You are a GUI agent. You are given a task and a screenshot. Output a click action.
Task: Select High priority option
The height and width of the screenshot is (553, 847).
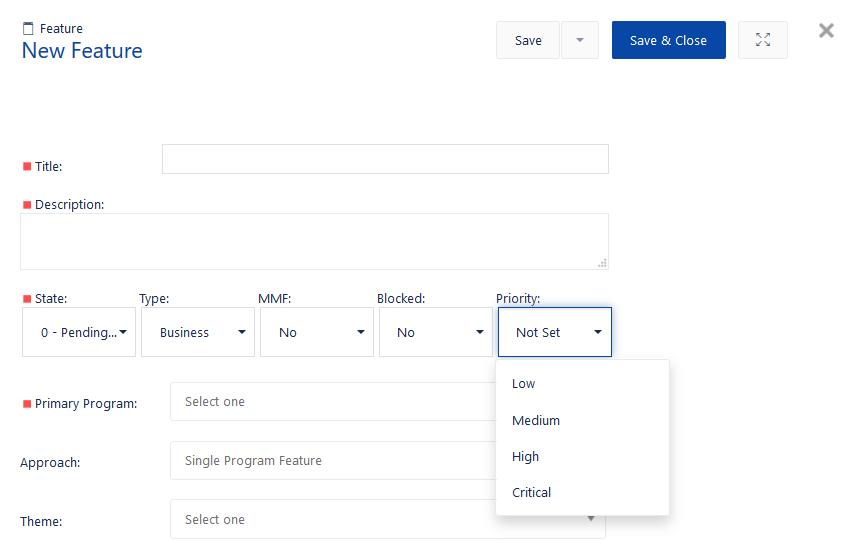(x=582, y=456)
